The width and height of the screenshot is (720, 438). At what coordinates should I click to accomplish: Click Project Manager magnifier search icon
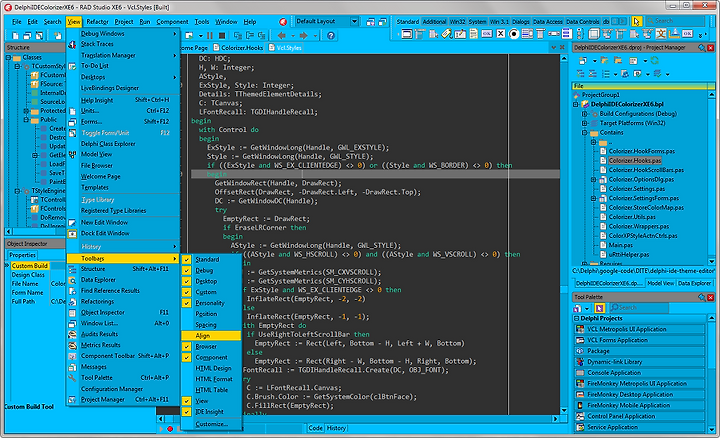click(702, 47)
